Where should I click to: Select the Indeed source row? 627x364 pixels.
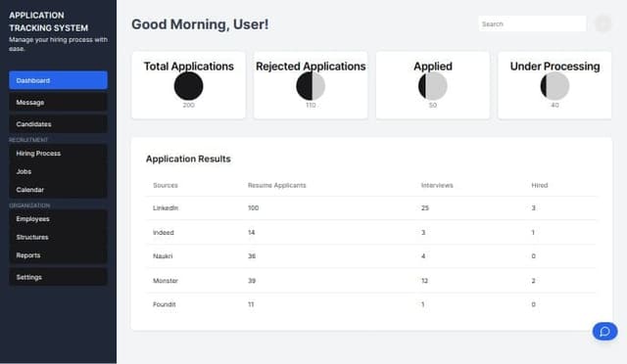point(371,232)
